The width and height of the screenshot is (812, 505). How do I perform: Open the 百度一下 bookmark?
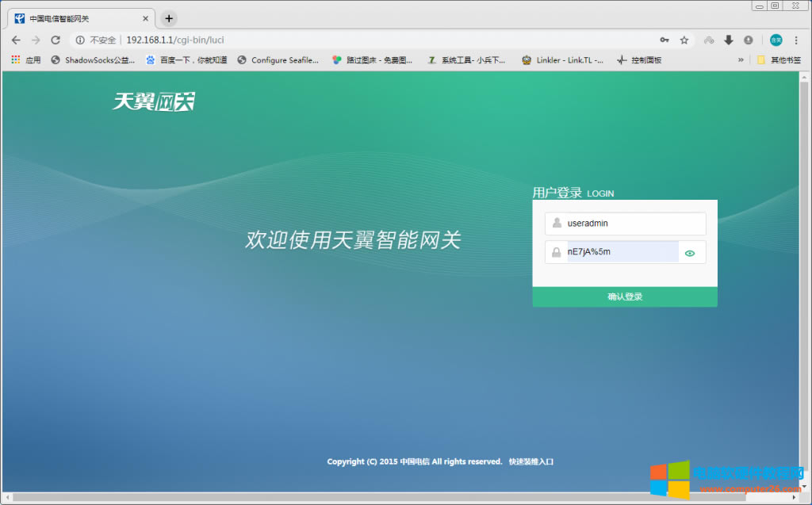(186, 60)
